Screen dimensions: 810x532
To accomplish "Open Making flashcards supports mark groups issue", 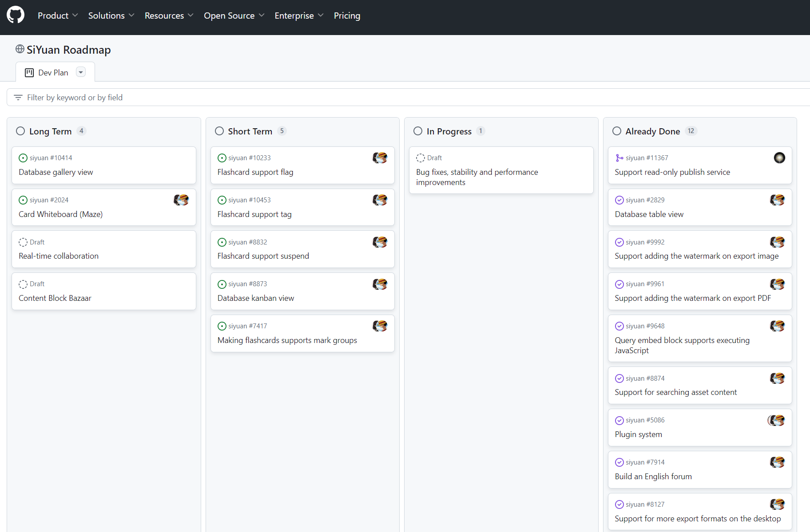I will coord(287,340).
